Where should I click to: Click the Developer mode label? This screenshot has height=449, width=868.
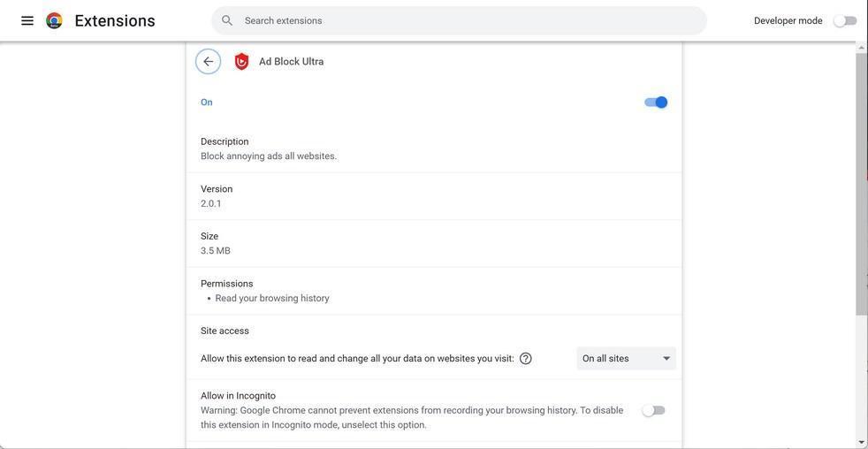point(788,21)
